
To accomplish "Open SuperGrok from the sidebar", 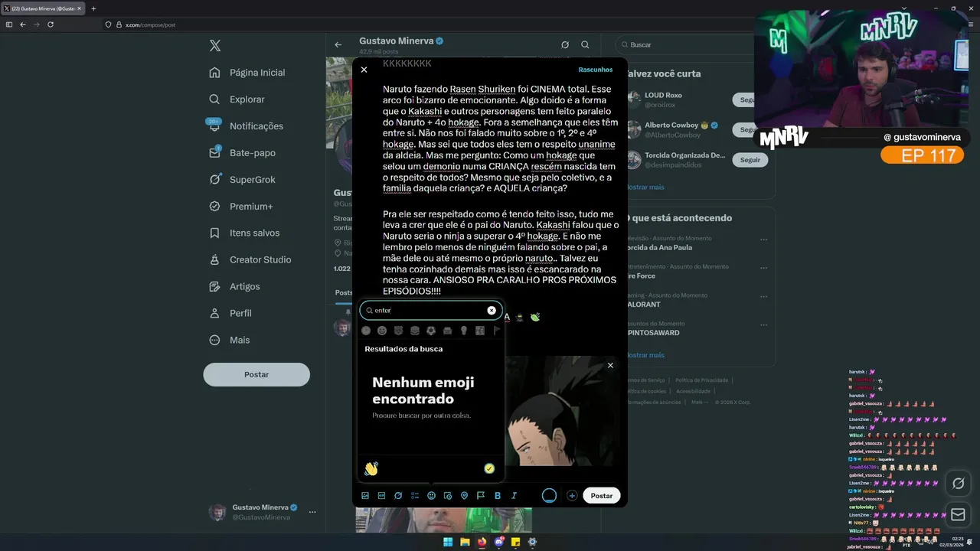I will point(242,180).
